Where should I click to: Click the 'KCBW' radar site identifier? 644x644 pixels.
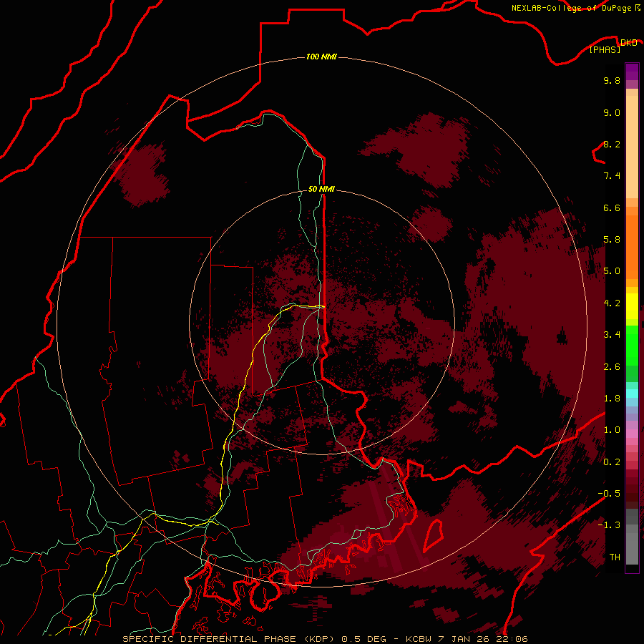point(418,639)
